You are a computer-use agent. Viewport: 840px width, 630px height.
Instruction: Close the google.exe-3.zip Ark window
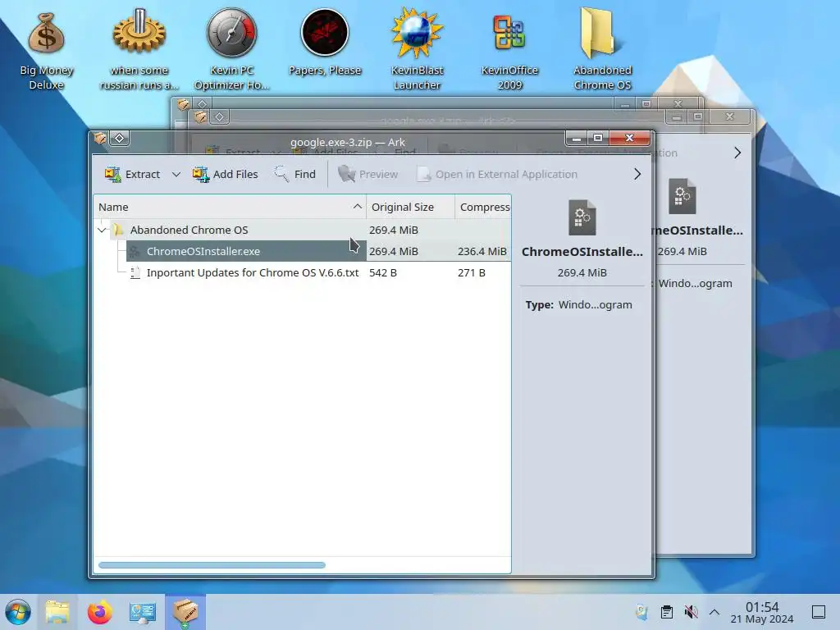tap(629, 138)
